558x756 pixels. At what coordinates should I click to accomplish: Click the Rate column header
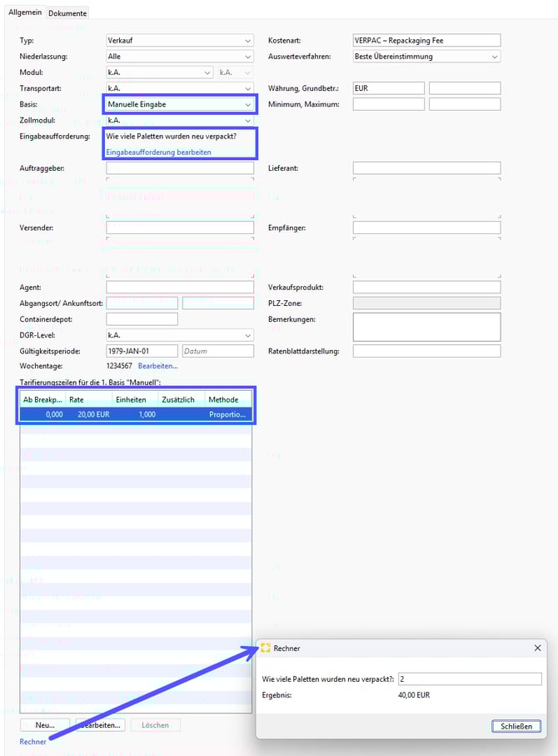pyautogui.click(x=87, y=400)
